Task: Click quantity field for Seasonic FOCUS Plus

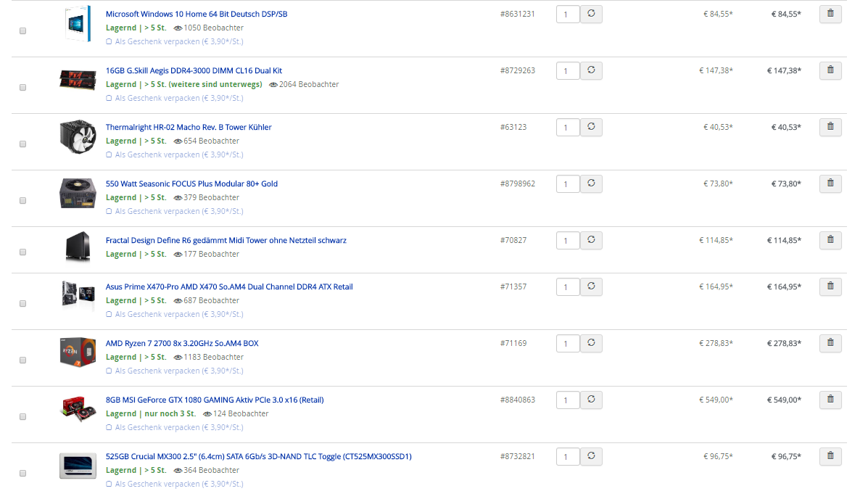Action: tap(567, 184)
